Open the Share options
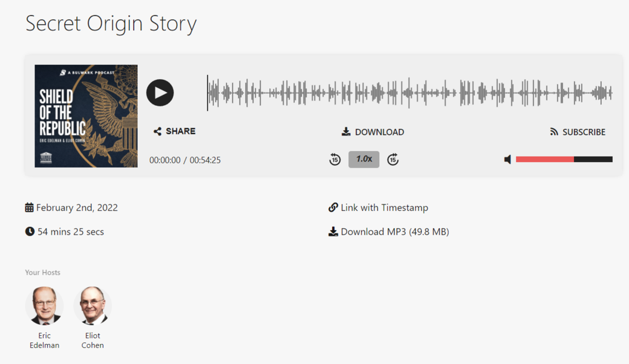 tap(174, 131)
